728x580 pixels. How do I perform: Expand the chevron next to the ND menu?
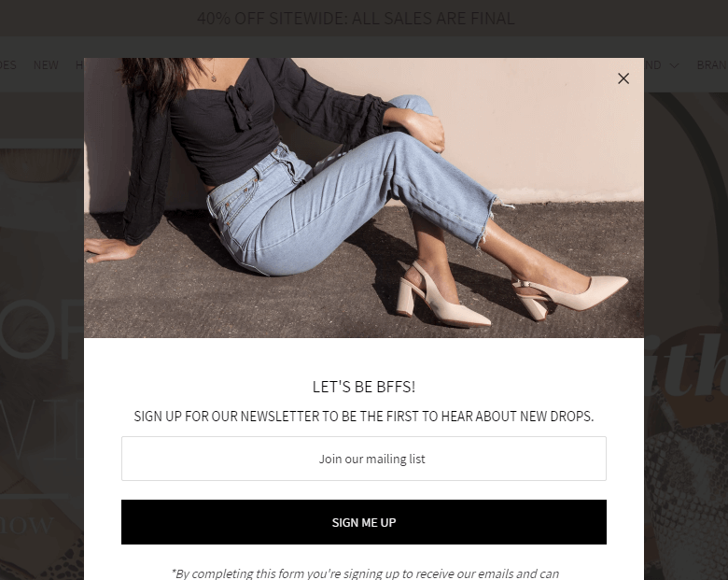[x=675, y=65]
